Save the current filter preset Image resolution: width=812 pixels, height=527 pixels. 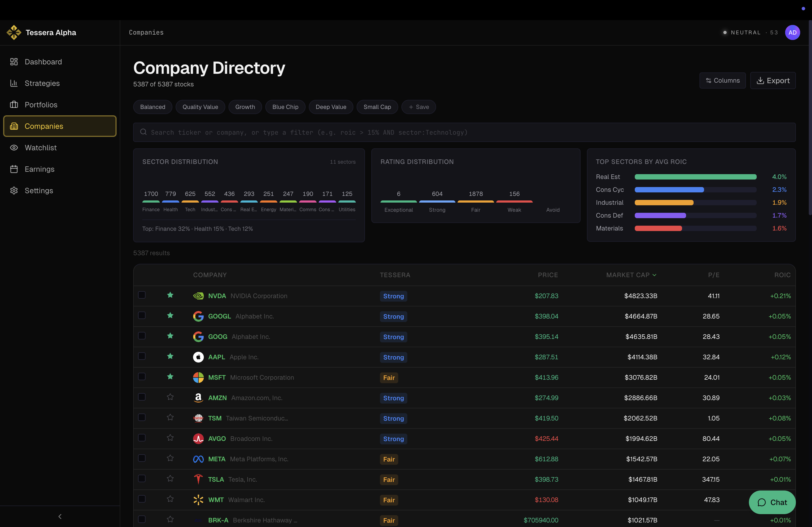pos(419,107)
